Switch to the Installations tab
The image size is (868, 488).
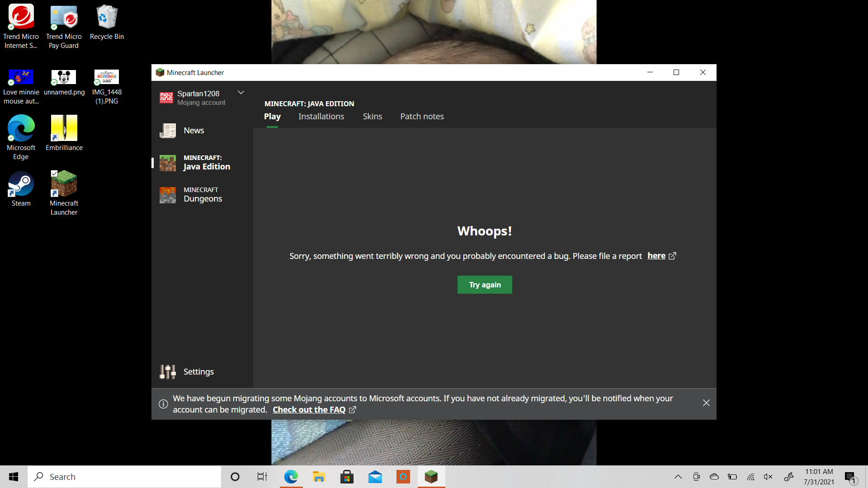coord(321,117)
